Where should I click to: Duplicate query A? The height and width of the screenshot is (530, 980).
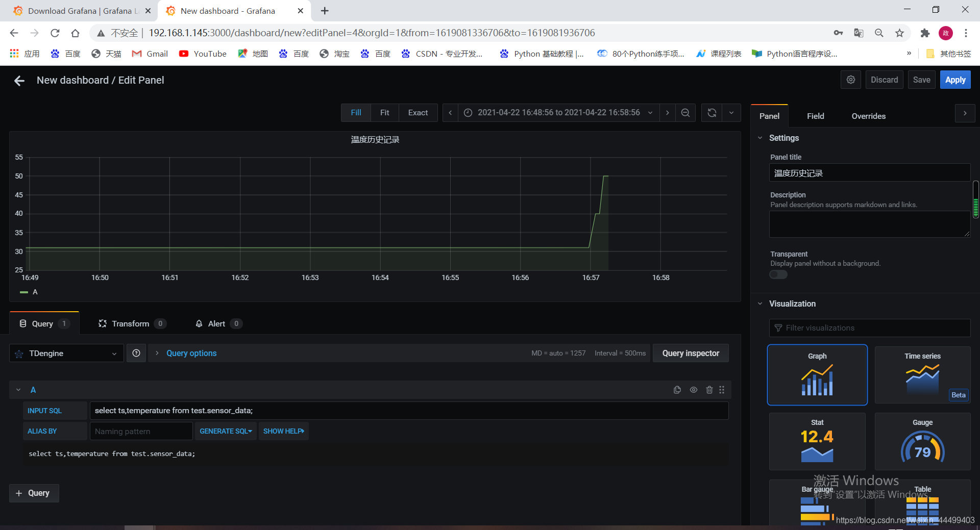677,390
